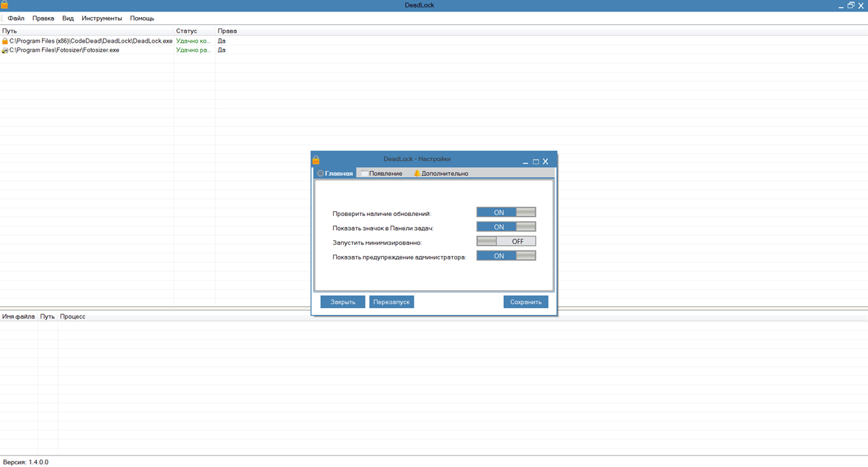Image resolution: width=868 pixels, height=467 pixels.
Task: Open the Инструменты menu
Action: 102,18
